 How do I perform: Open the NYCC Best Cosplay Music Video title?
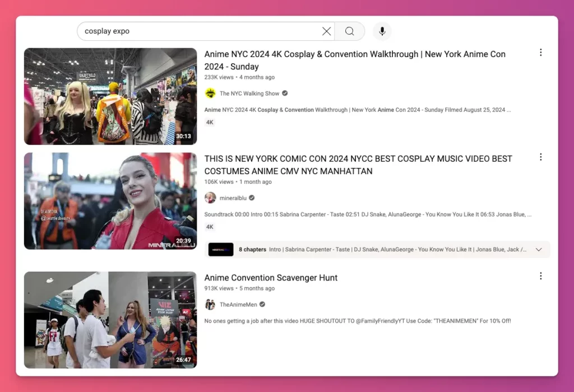point(359,165)
